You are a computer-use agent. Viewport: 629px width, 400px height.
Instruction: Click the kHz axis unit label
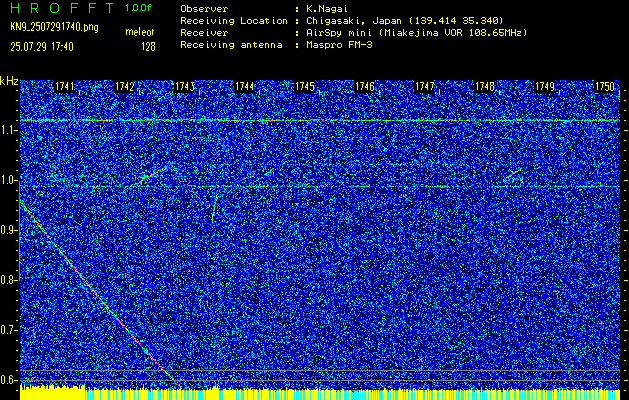pyautogui.click(x=9, y=81)
